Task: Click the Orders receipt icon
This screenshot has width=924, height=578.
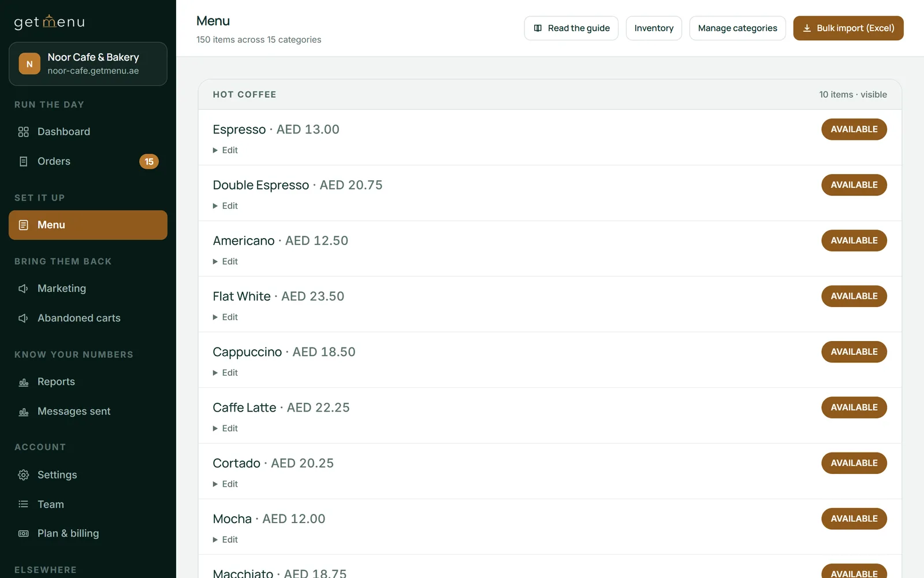Action: click(x=23, y=161)
